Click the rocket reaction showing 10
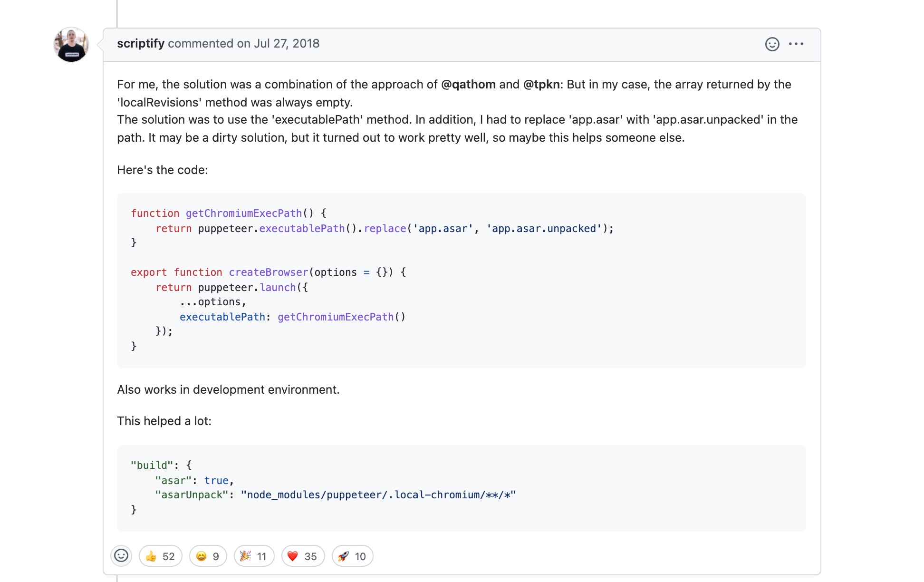Image resolution: width=924 pixels, height=582 pixels. point(352,556)
